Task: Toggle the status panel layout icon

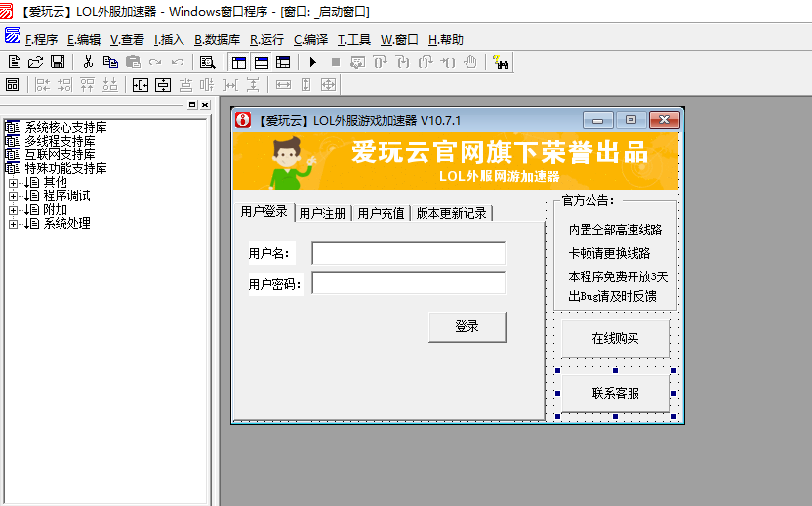Action: pyautogui.click(x=261, y=63)
